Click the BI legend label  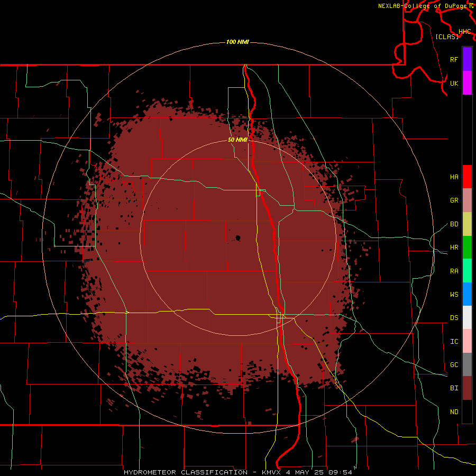(454, 388)
